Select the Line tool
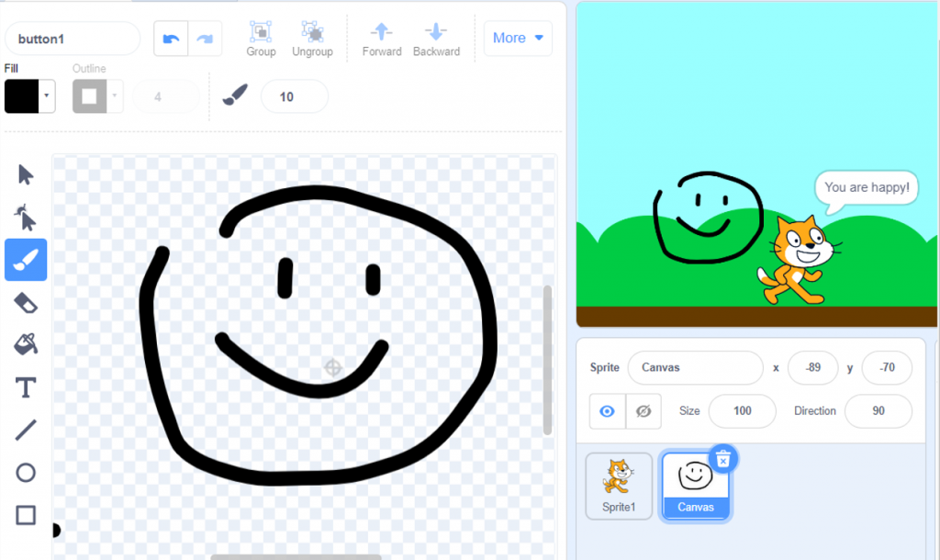The width and height of the screenshot is (940, 560). tap(25, 430)
